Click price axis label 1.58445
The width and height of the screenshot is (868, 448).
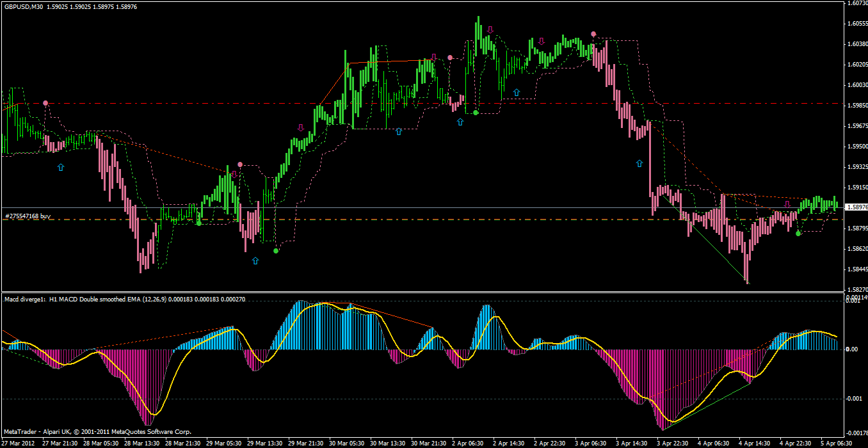(x=857, y=269)
